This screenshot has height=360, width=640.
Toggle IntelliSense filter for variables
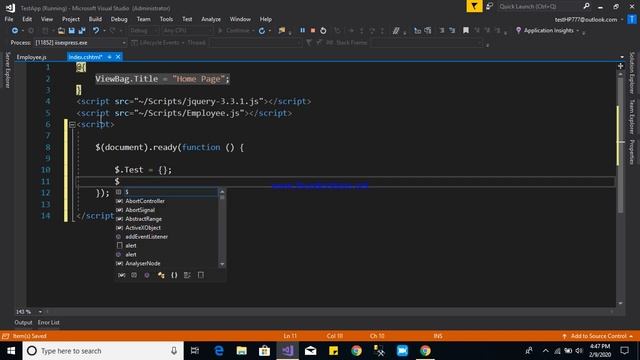(121, 275)
